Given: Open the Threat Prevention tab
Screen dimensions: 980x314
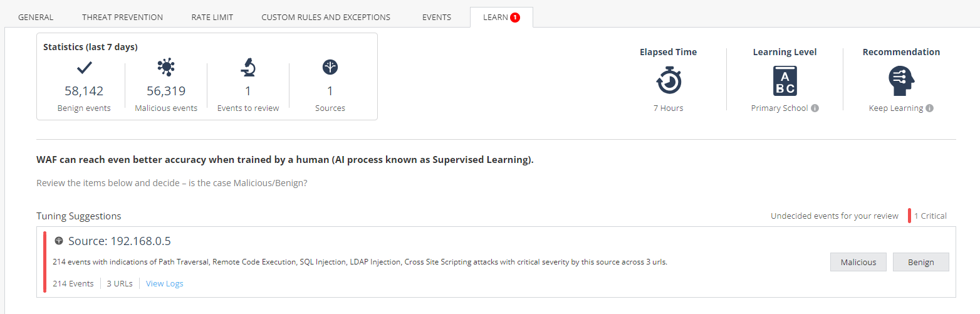Looking at the screenshot, I should point(122,18).
